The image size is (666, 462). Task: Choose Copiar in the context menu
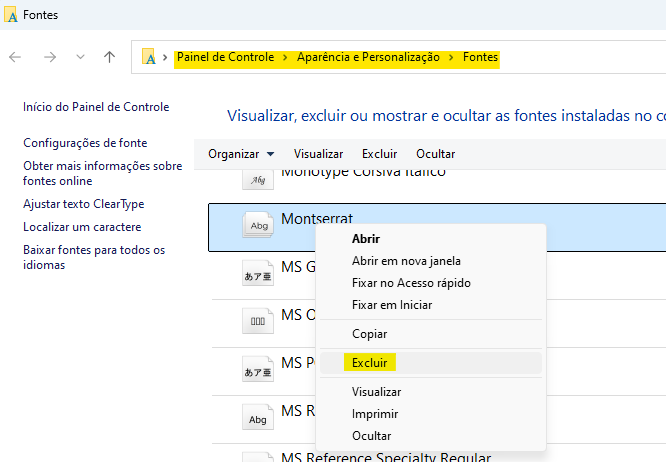[370, 334]
